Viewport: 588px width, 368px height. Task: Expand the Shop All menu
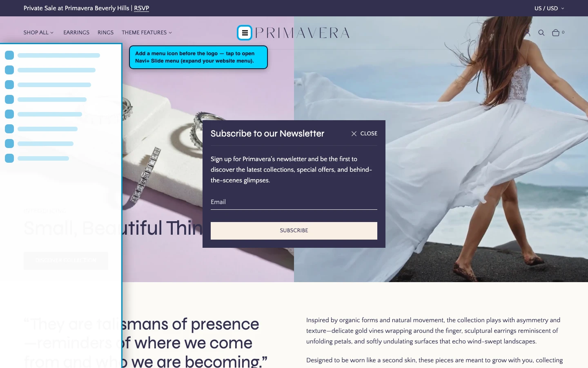pyautogui.click(x=38, y=33)
